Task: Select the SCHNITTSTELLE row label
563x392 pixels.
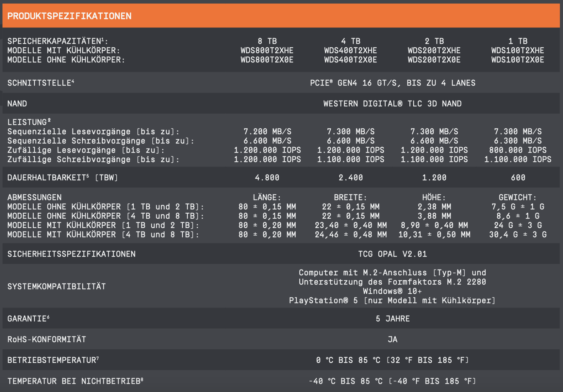Action: point(41,83)
